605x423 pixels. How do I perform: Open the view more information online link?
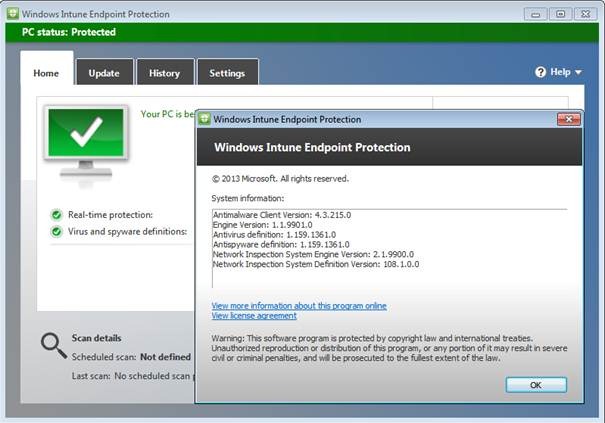299,305
